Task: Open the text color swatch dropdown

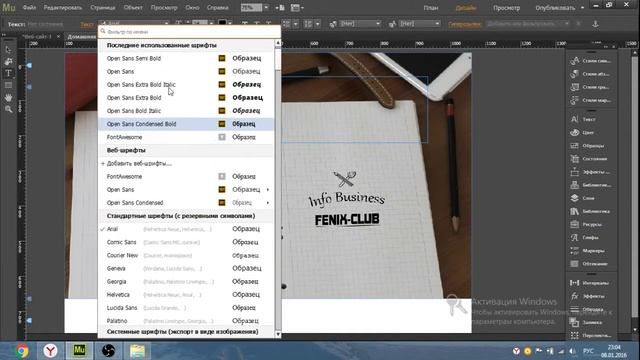Action: tap(230, 24)
